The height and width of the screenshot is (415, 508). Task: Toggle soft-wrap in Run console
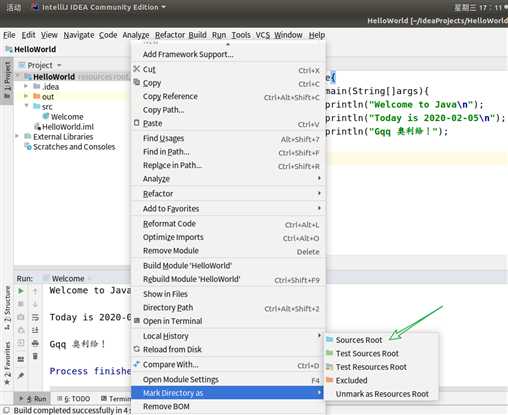click(x=35, y=317)
